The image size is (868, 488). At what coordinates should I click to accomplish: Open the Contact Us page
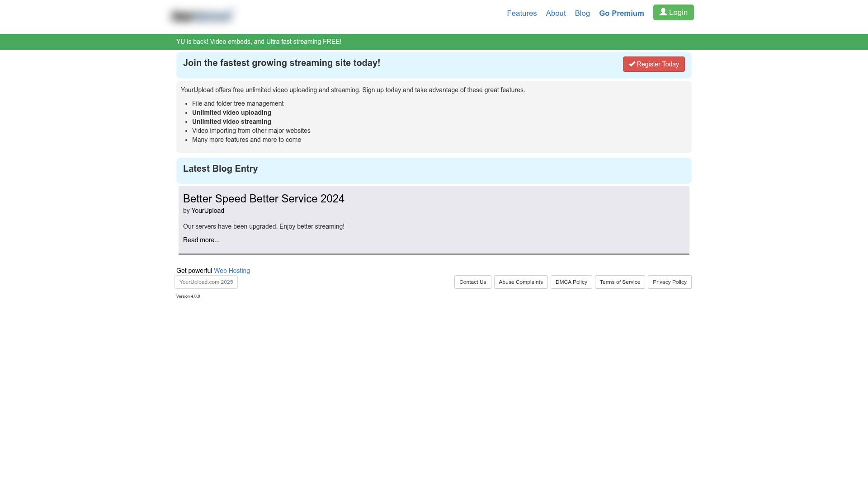pyautogui.click(x=472, y=282)
